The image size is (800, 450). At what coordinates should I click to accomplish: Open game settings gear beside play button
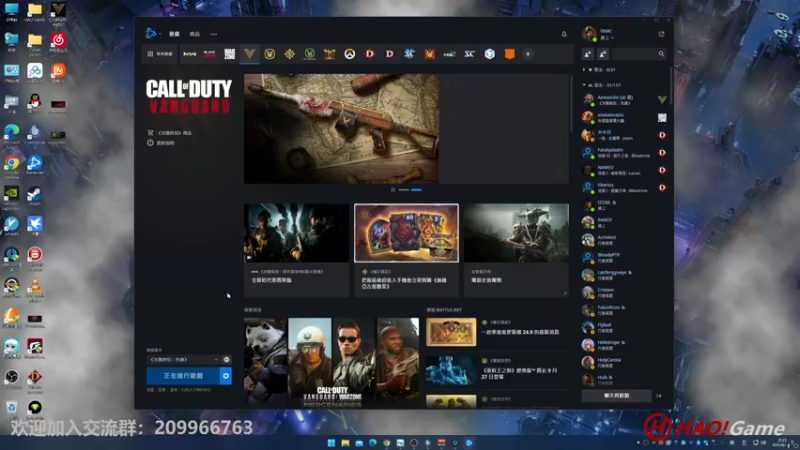(226, 376)
